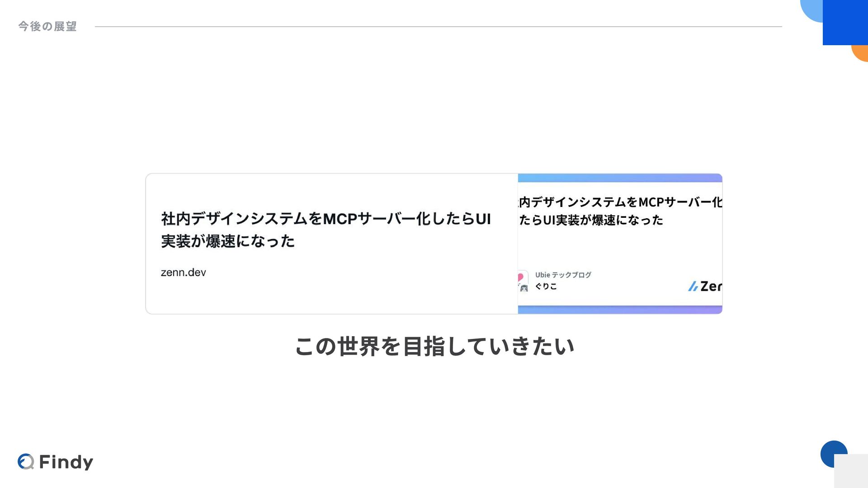
Task: Click the author avatar beside ぐりこ
Action: (x=523, y=281)
